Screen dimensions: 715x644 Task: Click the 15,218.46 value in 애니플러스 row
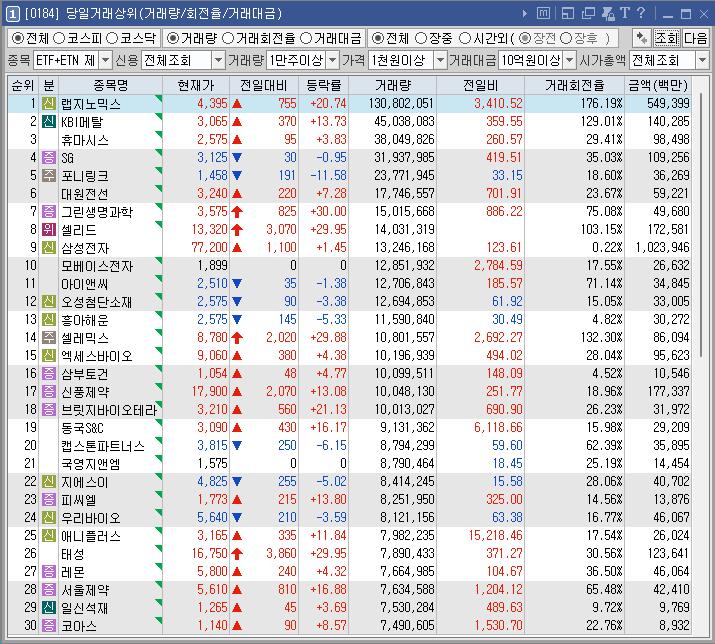[496, 535]
